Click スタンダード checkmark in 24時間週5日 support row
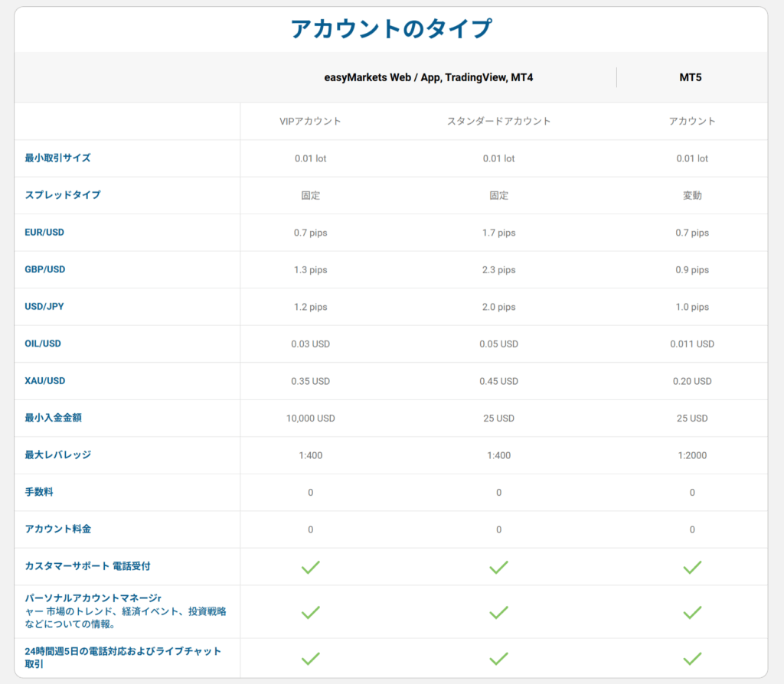Screen dimensions: 784x684 tap(498, 658)
